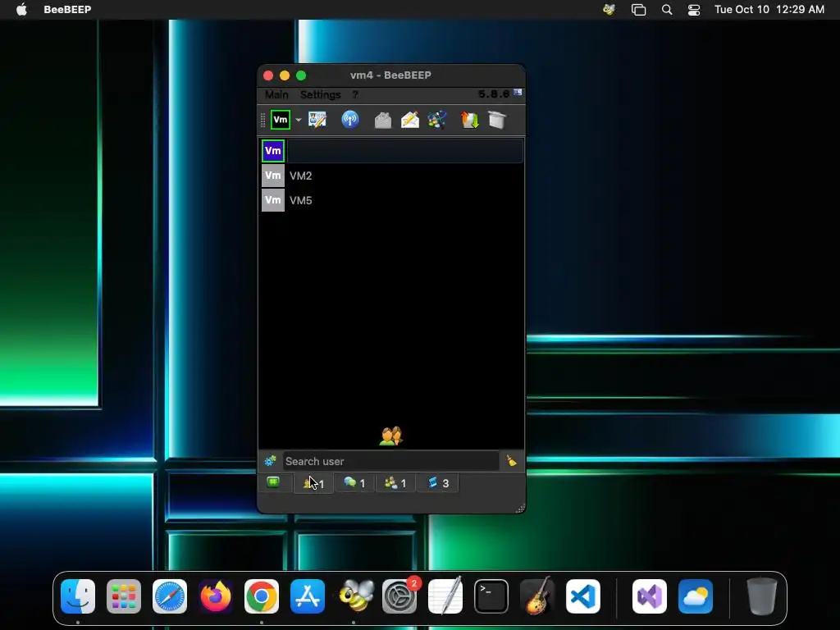Click the envelope with pencil compose icon

click(x=410, y=120)
